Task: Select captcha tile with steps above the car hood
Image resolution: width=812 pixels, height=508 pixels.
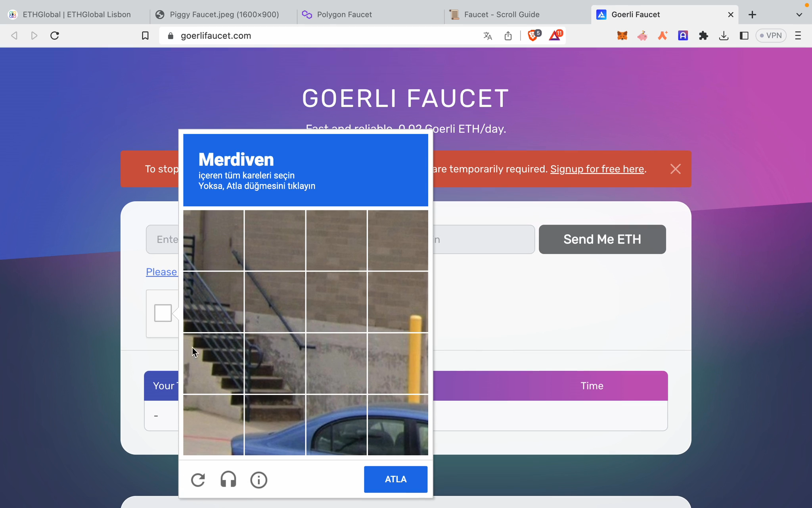Action: coord(275,425)
